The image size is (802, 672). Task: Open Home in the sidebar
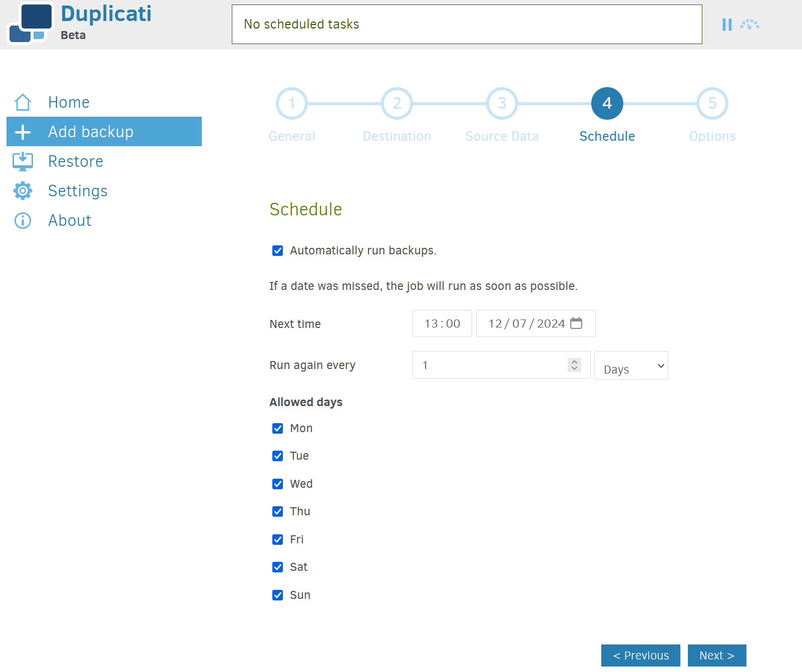(69, 102)
